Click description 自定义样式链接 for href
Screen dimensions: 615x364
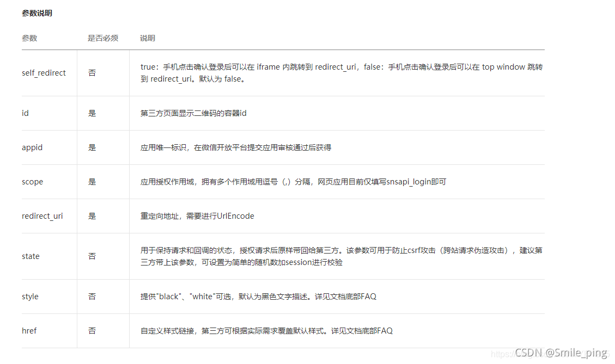pos(266,331)
